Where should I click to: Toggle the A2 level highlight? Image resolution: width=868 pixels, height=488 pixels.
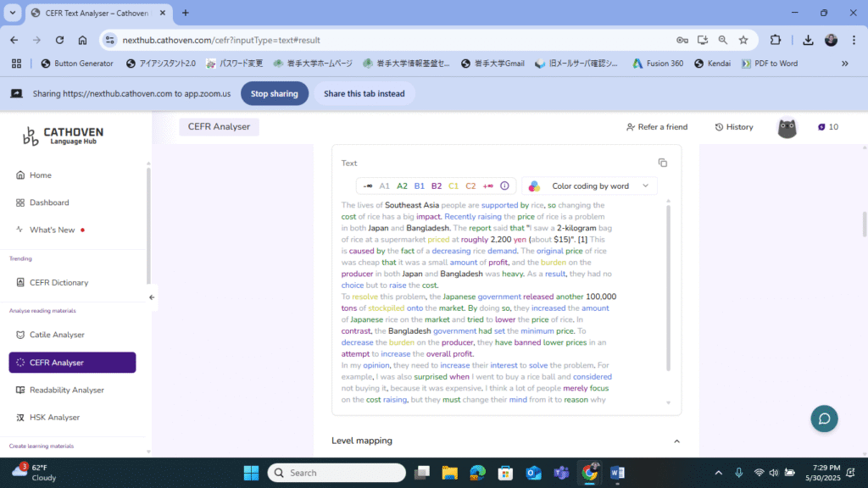click(402, 186)
